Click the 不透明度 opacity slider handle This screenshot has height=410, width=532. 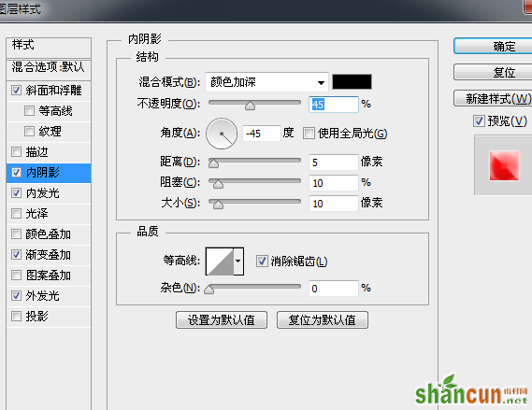250,106
